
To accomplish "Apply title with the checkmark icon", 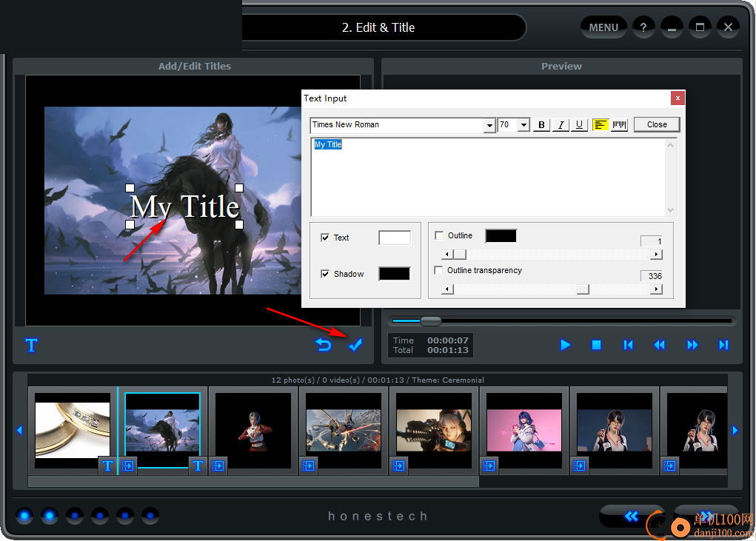I will (x=355, y=345).
